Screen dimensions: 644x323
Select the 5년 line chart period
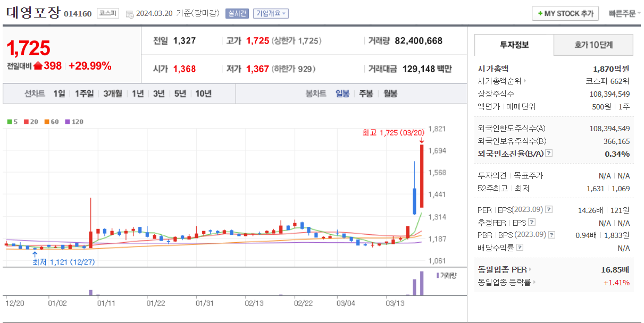click(180, 93)
